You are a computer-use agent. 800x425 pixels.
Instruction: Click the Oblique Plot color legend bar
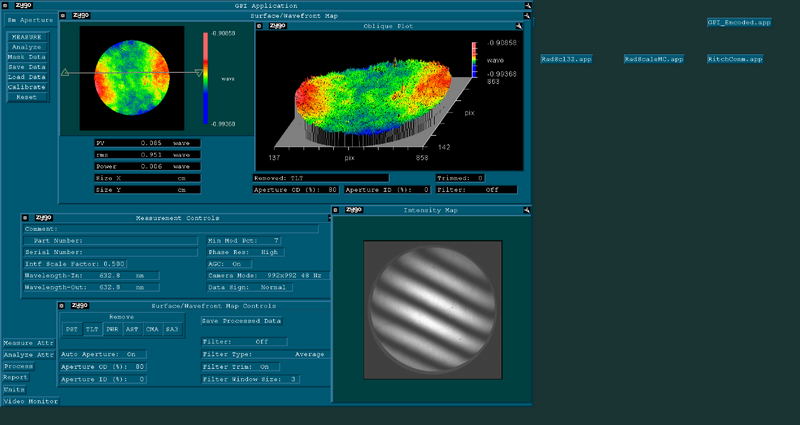(474, 60)
